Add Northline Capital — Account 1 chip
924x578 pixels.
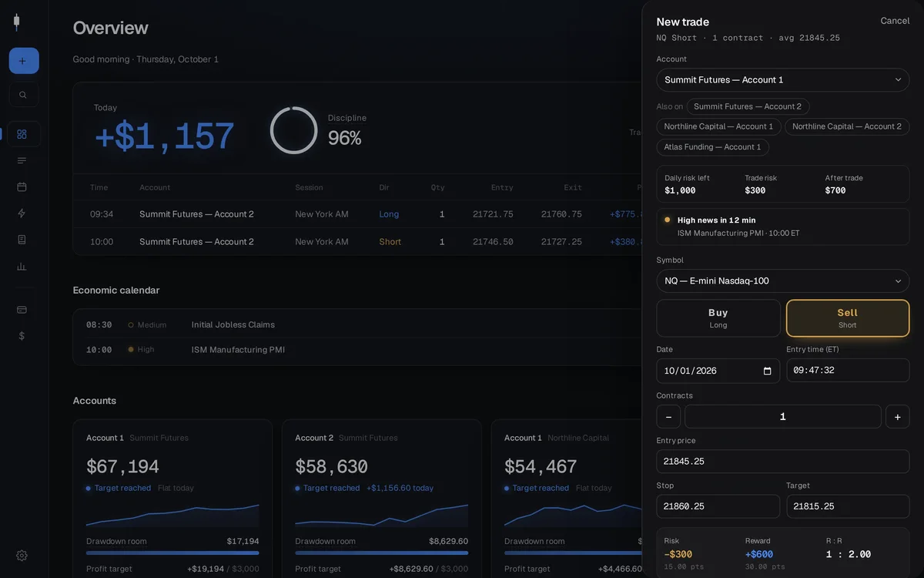718,126
